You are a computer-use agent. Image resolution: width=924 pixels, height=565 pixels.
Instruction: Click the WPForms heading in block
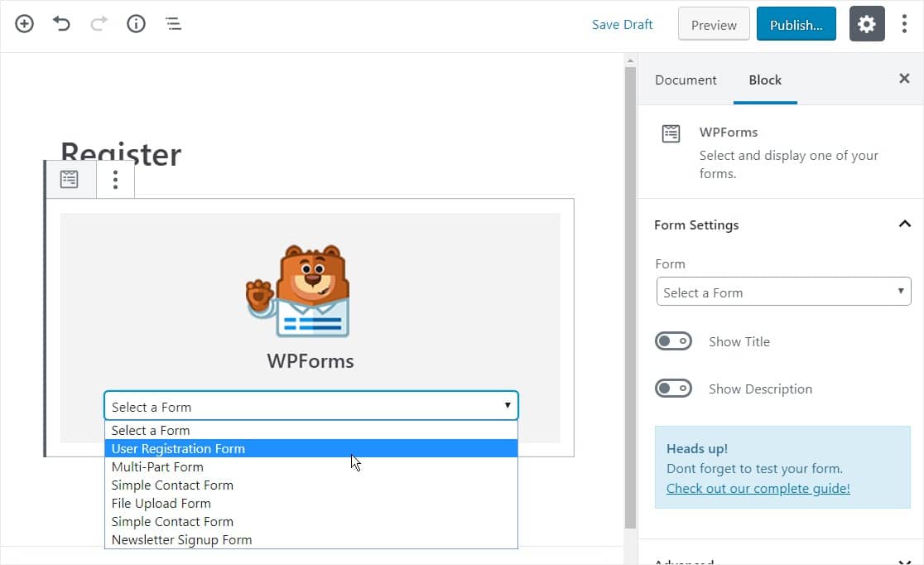pos(310,360)
